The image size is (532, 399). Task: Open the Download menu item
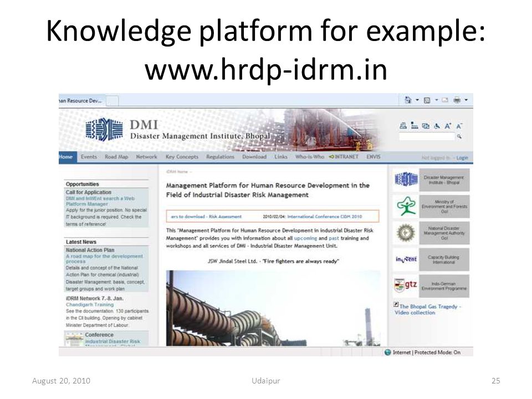[x=254, y=157]
